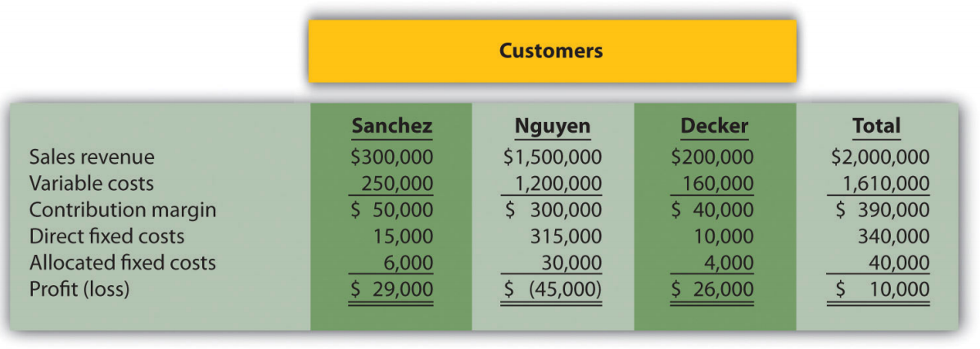Click the Direct fixed costs label

tap(107, 237)
